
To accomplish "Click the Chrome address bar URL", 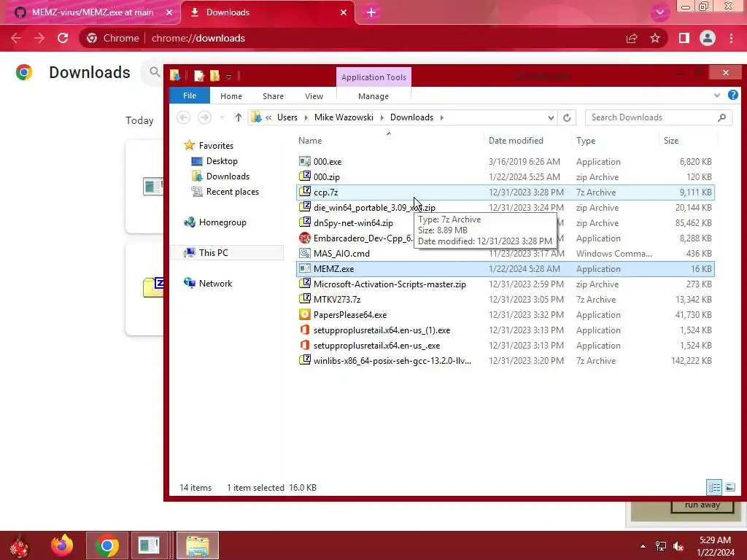I will (198, 38).
